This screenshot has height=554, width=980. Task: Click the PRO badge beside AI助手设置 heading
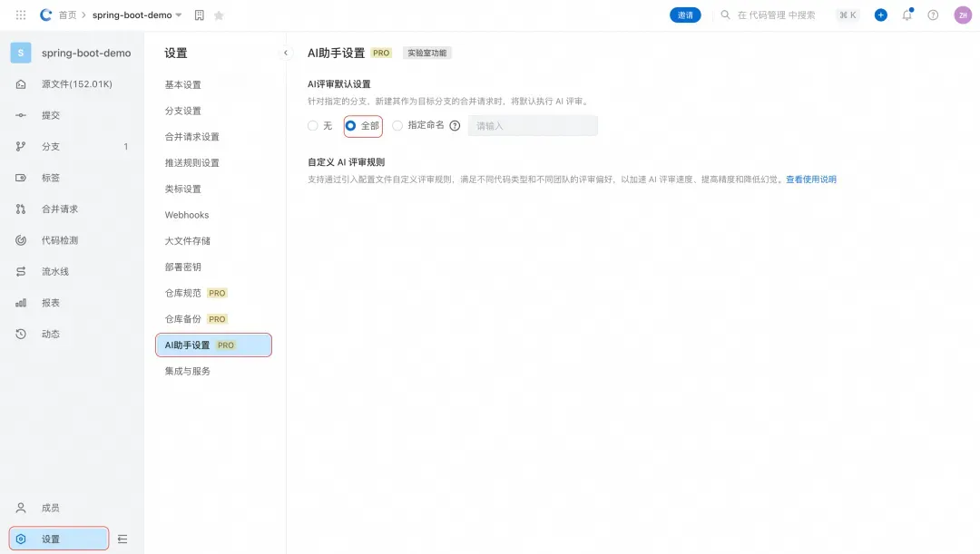(381, 53)
